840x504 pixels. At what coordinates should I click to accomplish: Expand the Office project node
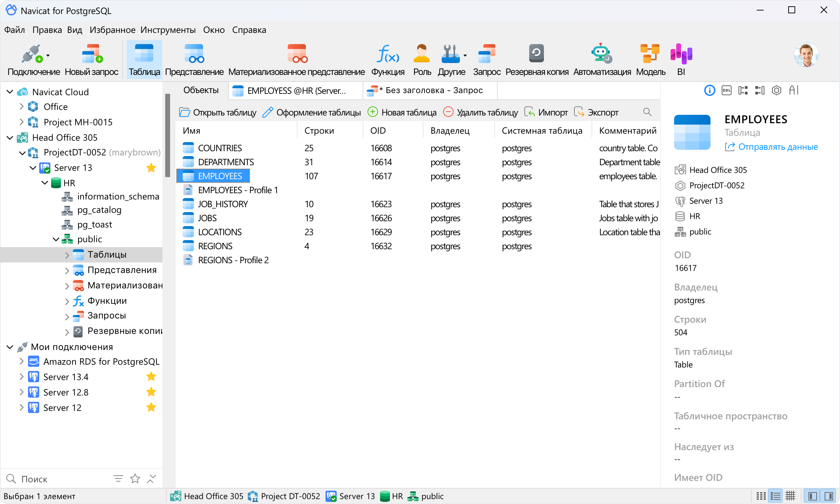pyautogui.click(x=21, y=106)
